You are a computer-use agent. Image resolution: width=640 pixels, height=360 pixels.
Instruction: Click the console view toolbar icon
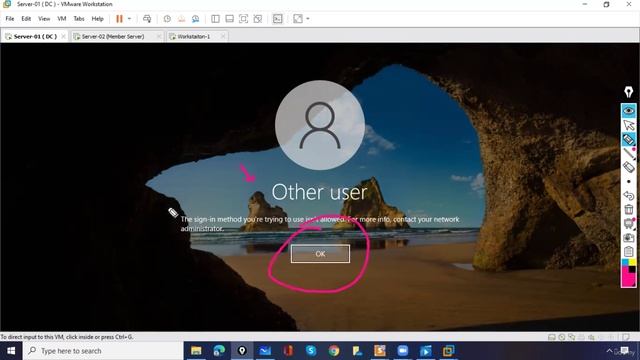278,19
